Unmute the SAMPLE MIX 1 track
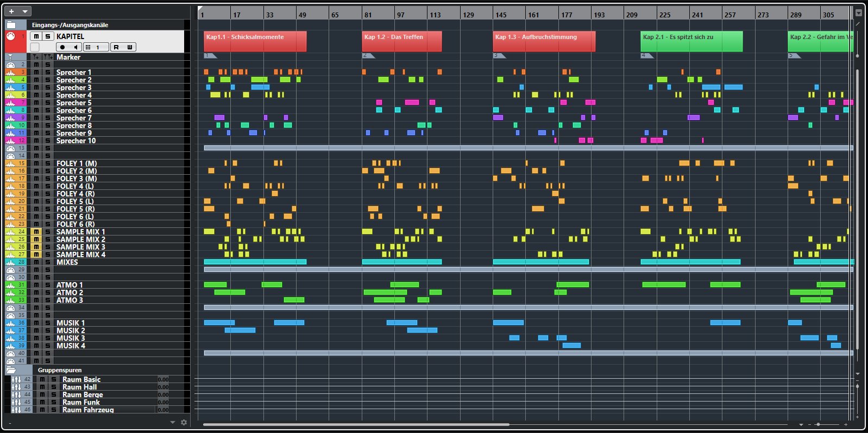Viewport: 868px width, 433px height. 36,232
